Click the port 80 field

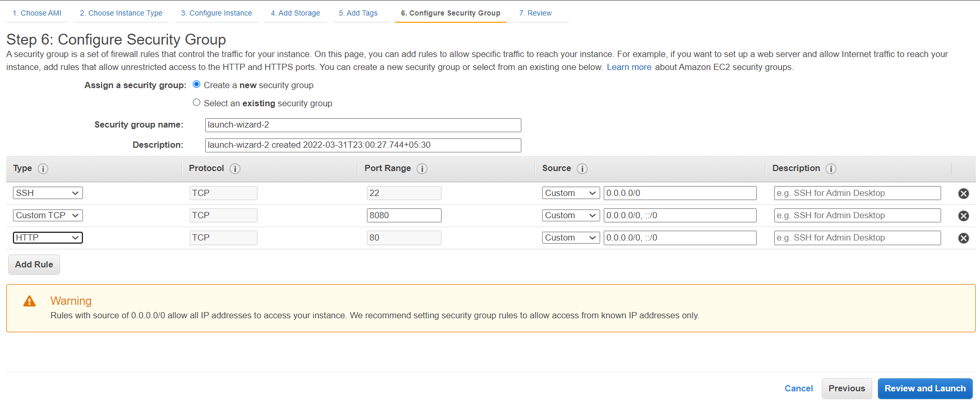click(x=404, y=237)
